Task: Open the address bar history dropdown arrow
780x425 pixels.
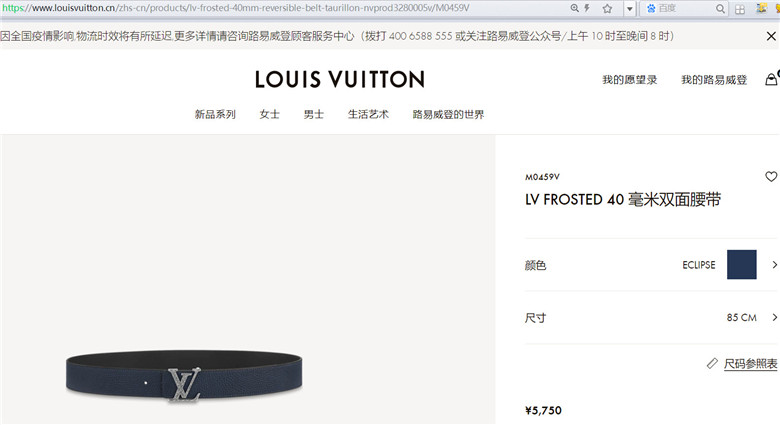Action: [x=630, y=8]
